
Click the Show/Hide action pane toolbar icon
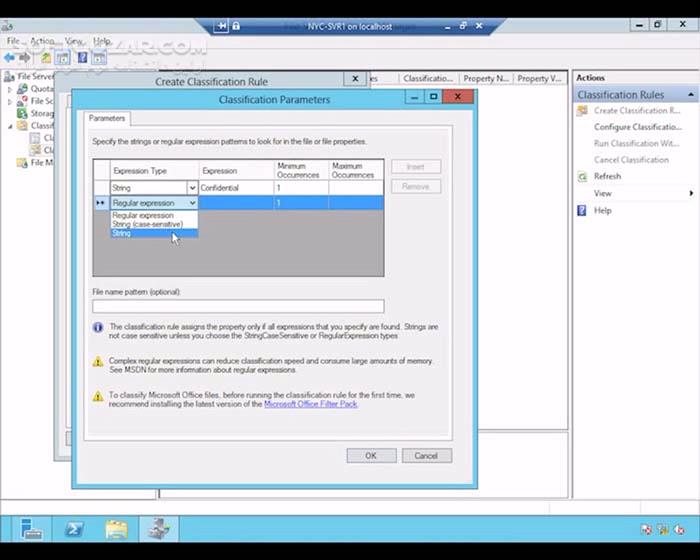coord(99,58)
